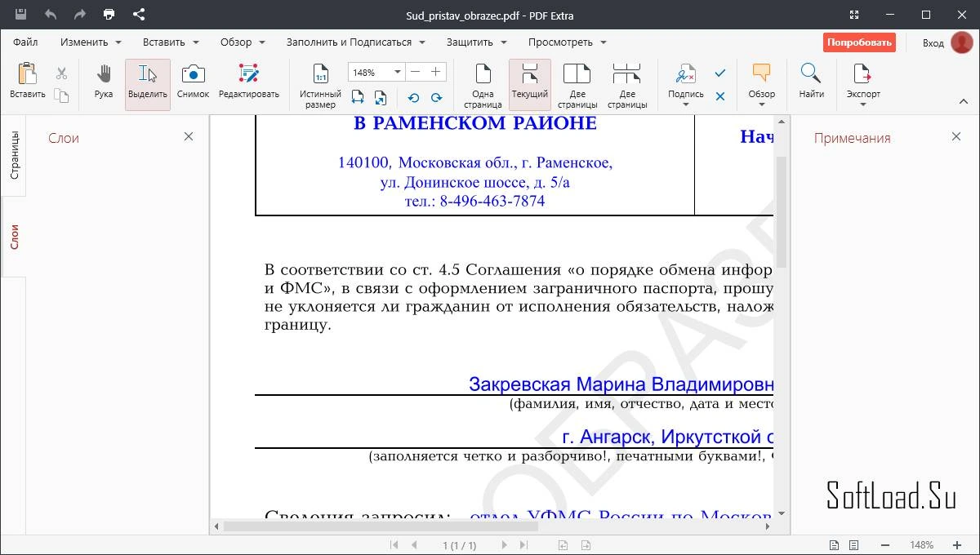This screenshot has height=555, width=980.
Task: Close the Слои panel
Action: pyautogui.click(x=189, y=136)
